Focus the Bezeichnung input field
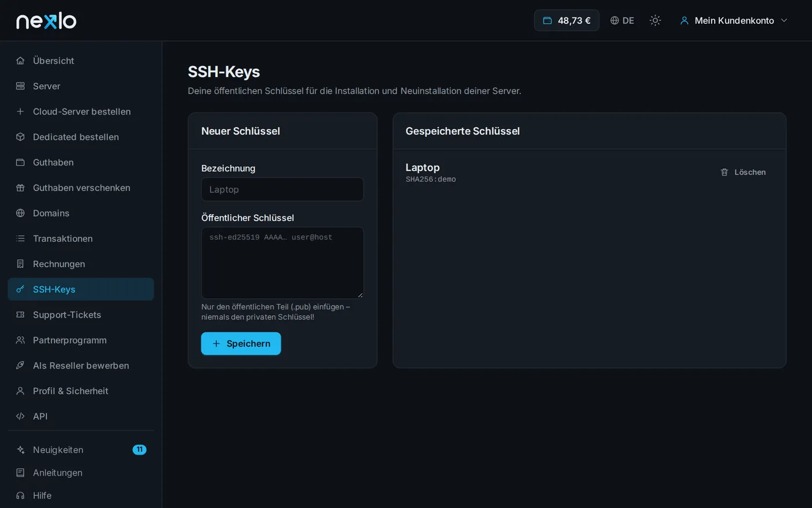812x508 pixels. click(282, 189)
